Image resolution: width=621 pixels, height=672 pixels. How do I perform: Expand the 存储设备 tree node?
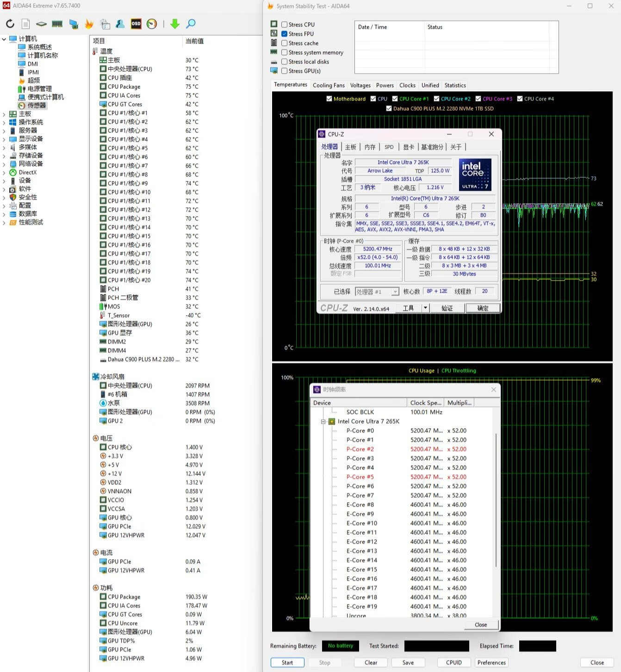point(4,156)
